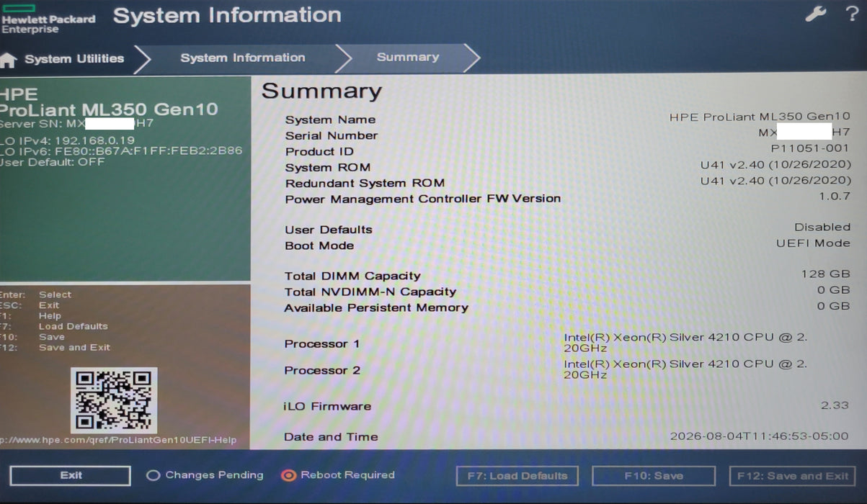The height and width of the screenshot is (504, 867).
Task: Click the iLO IPv4 192.168.0.19 text
Action: tap(68, 140)
